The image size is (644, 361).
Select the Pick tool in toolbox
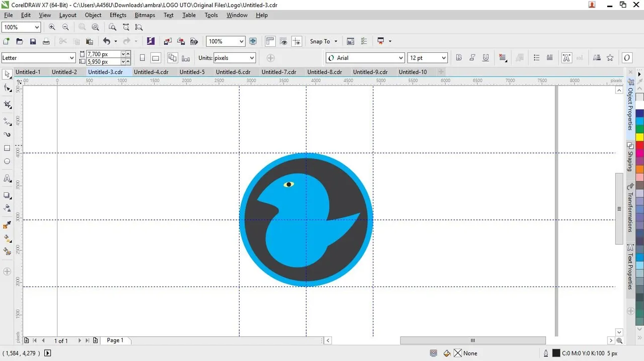point(7,75)
